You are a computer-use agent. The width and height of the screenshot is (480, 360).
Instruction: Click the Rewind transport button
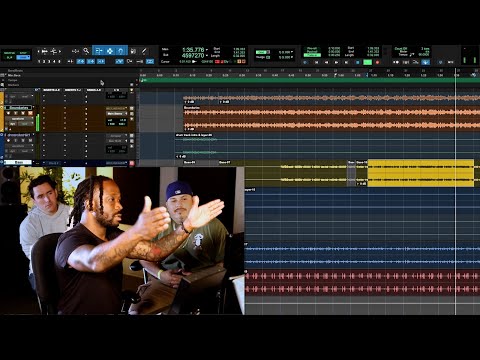pyautogui.click(x=327, y=62)
